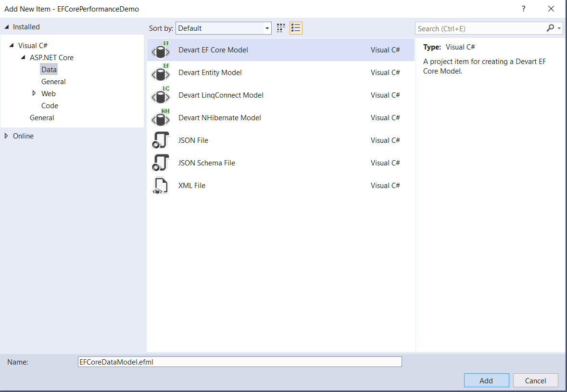Collapse the ASP.NET Core tree node

coord(23,57)
